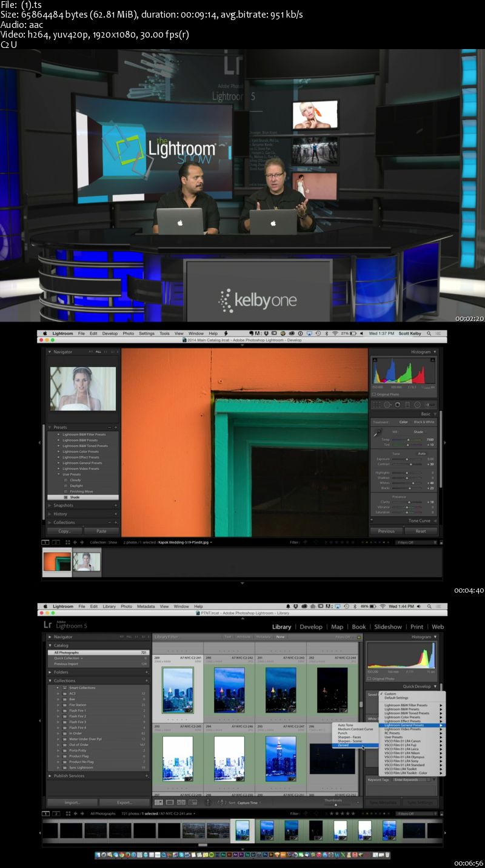
Task: Tick the Original Photo checkbox in Library histogram
Action: [369, 678]
